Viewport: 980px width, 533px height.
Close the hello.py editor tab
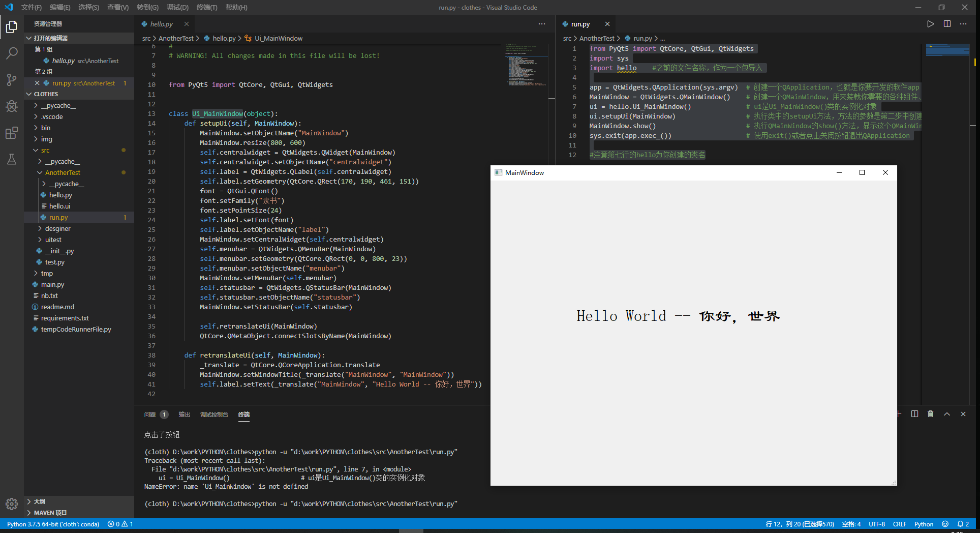pyautogui.click(x=187, y=24)
